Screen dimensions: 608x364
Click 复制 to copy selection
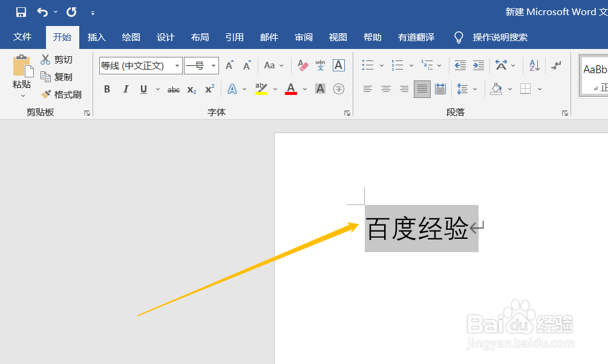click(57, 77)
